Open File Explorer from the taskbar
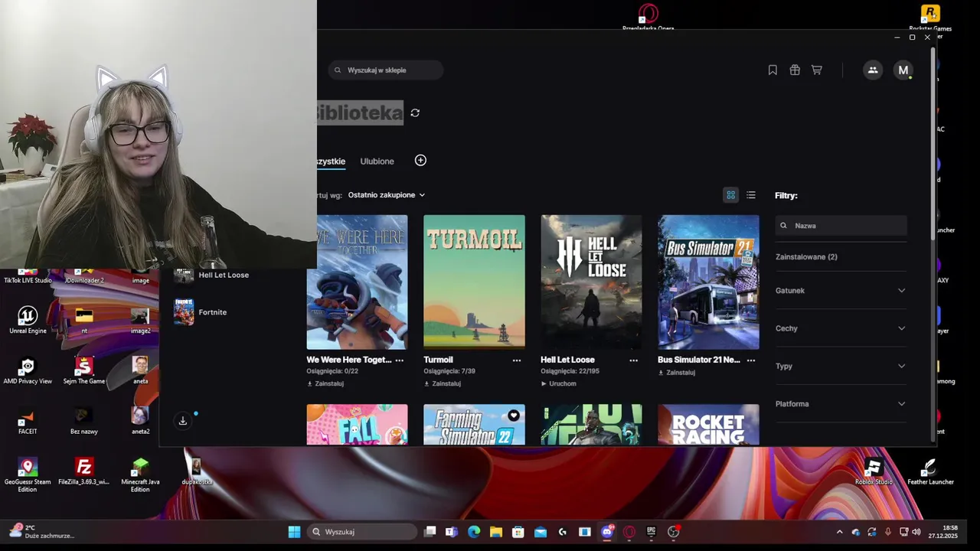Viewport: 980px width, 551px height. click(496, 532)
